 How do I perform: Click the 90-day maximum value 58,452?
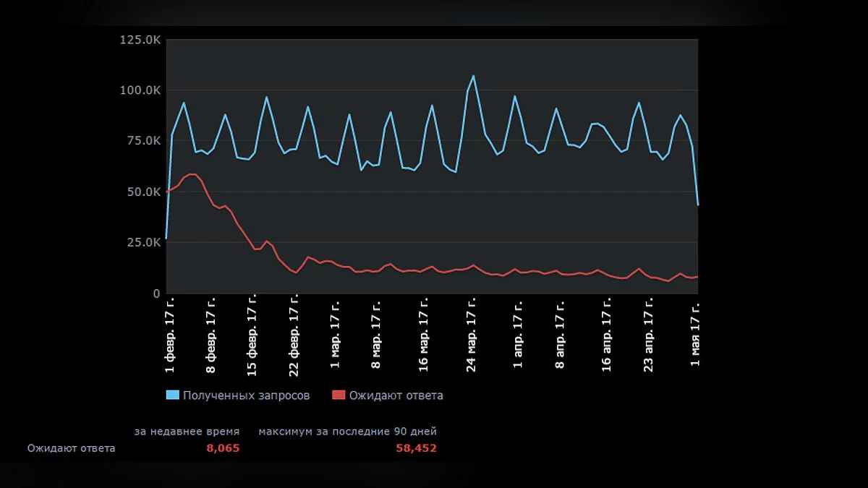416,448
